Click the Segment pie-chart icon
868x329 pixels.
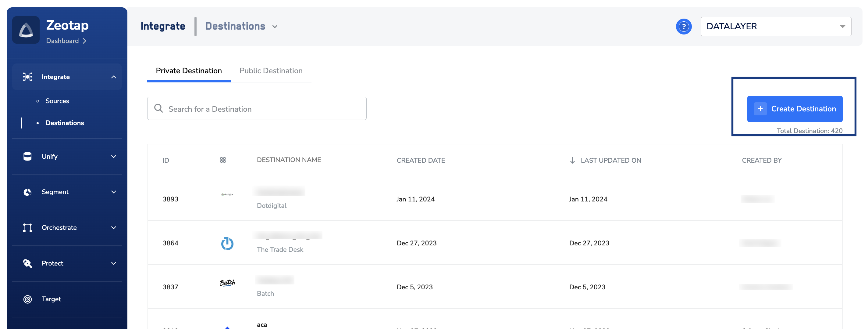click(28, 192)
